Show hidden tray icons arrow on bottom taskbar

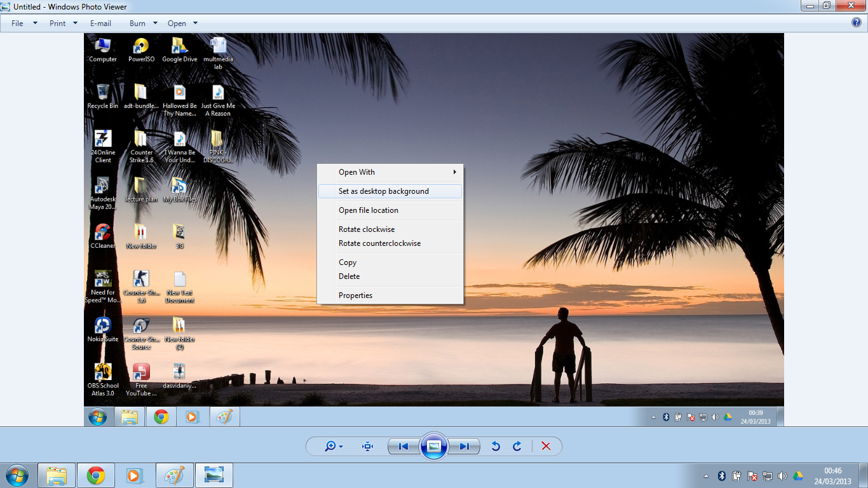point(707,476)
